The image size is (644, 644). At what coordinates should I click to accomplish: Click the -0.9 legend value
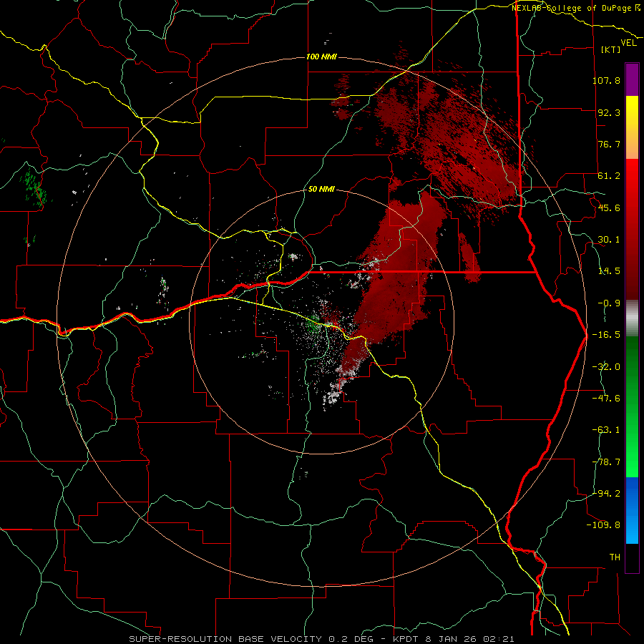click(609, 303)
